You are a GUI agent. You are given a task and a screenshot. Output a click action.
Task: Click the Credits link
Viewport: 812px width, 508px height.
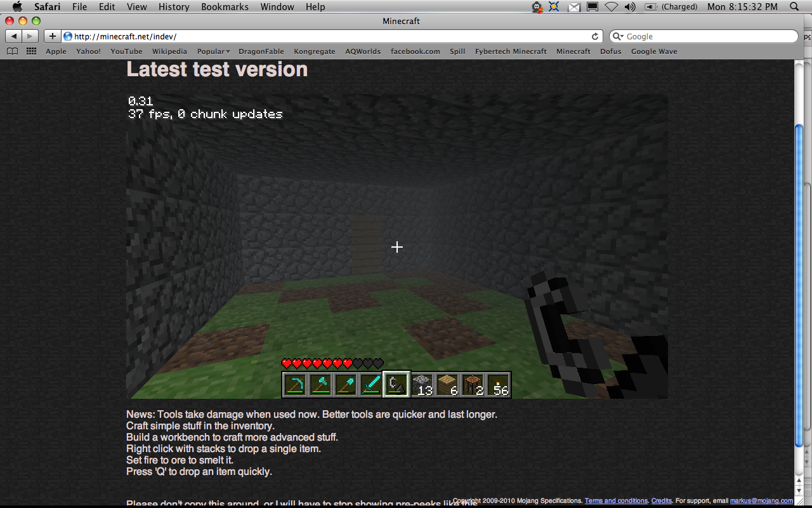coord(662,501)
